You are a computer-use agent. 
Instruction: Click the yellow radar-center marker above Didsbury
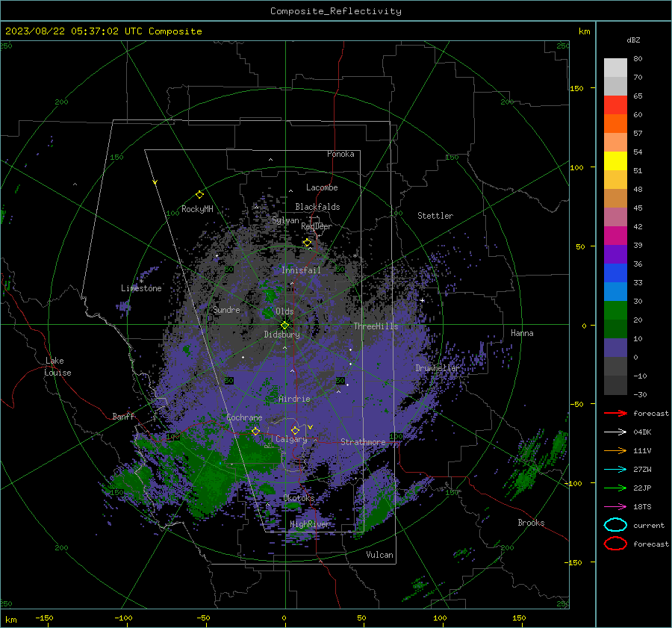285,325
